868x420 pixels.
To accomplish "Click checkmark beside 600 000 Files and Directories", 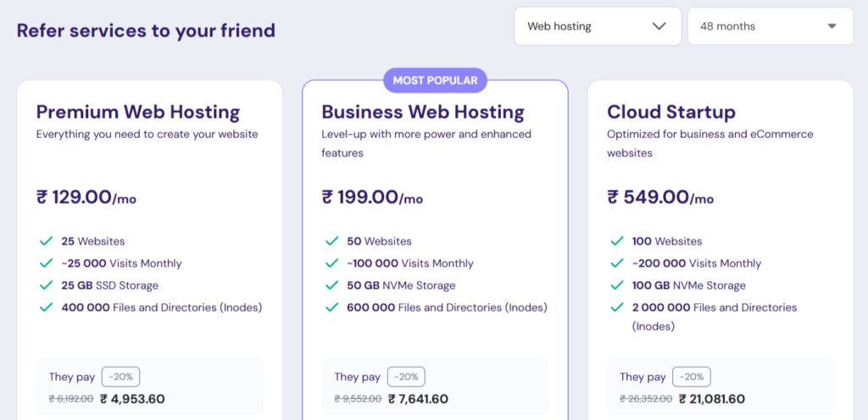I will point(331,307).
